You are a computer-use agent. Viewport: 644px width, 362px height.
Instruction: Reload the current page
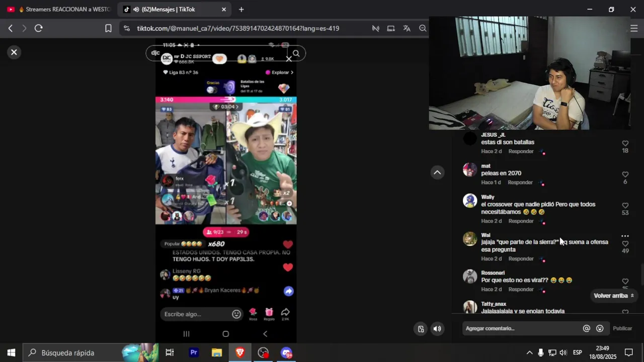coord(38,28)
